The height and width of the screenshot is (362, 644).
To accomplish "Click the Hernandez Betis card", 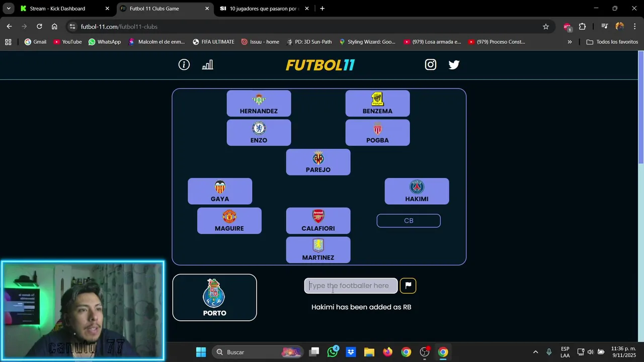I will 259,104.
